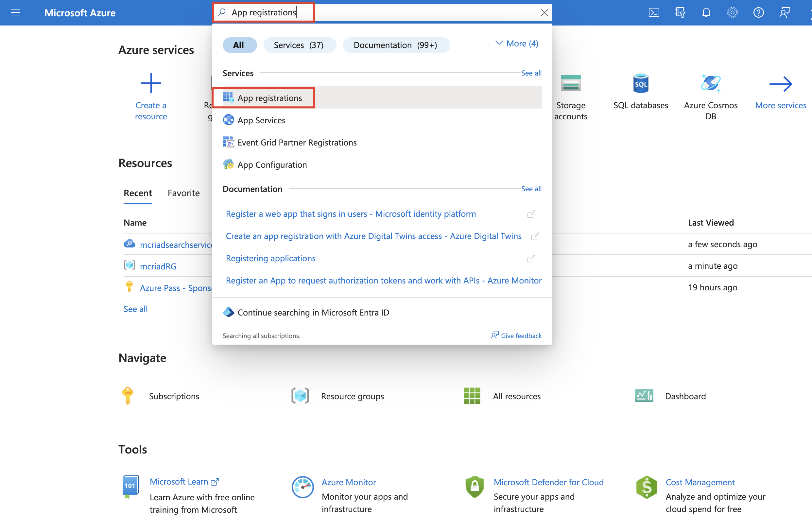Click the Azure Monitor gauge icon
Viewport: 812px width, 531px height.
[302, 487]
